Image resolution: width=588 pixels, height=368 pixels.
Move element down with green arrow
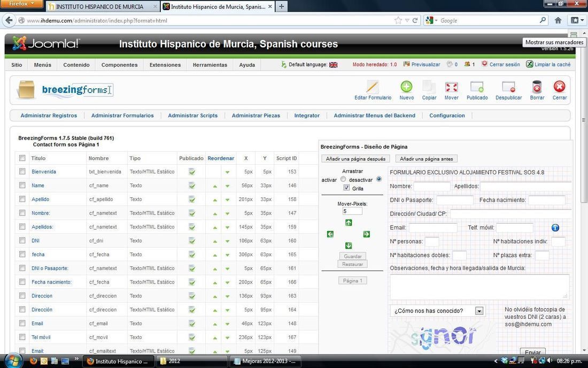349,246
